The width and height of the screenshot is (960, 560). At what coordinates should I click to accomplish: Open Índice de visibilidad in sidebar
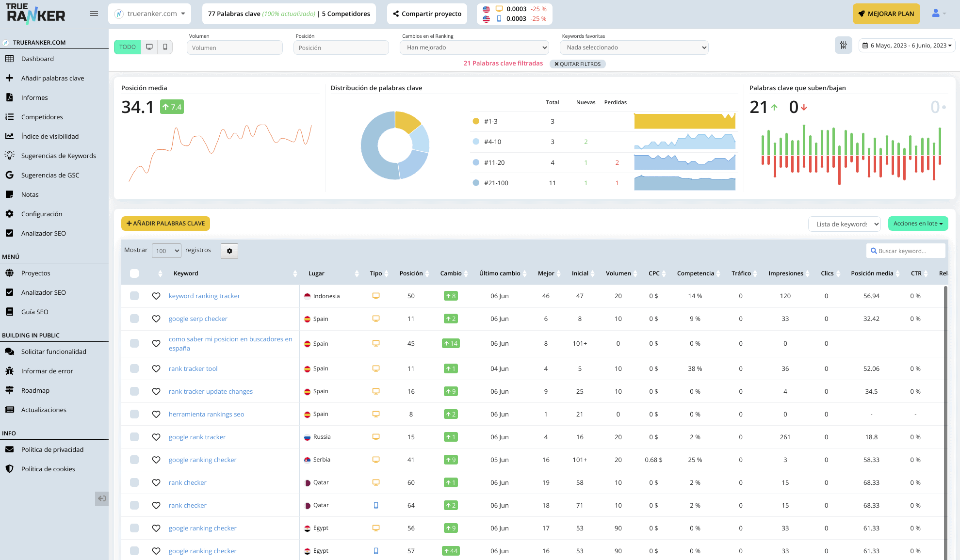50,136
